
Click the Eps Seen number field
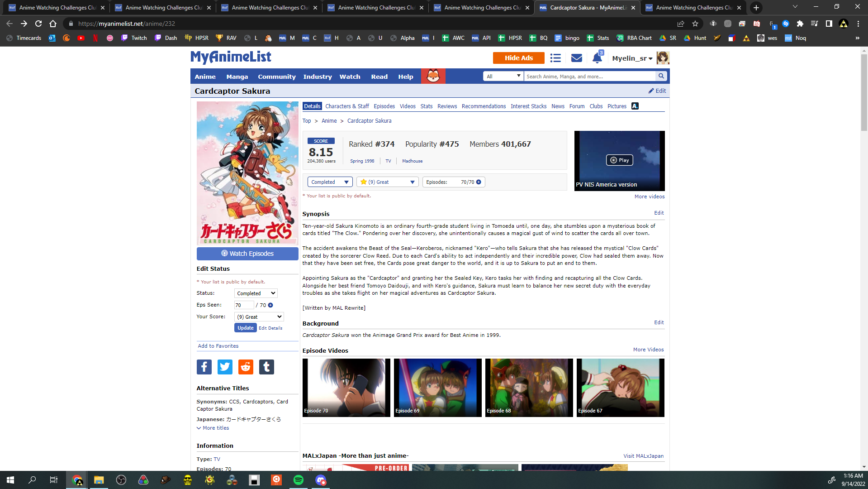(x=244, y=305)
